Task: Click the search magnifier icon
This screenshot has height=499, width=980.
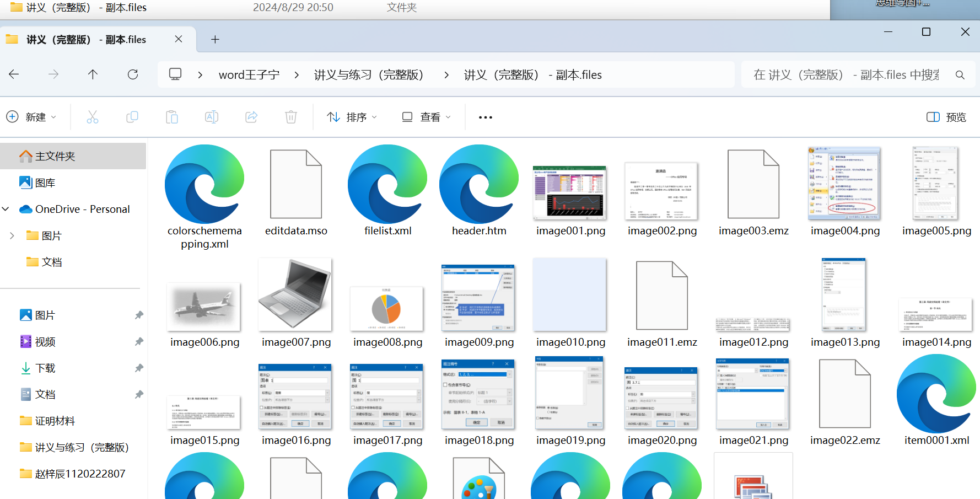Action: click(960, 75)
